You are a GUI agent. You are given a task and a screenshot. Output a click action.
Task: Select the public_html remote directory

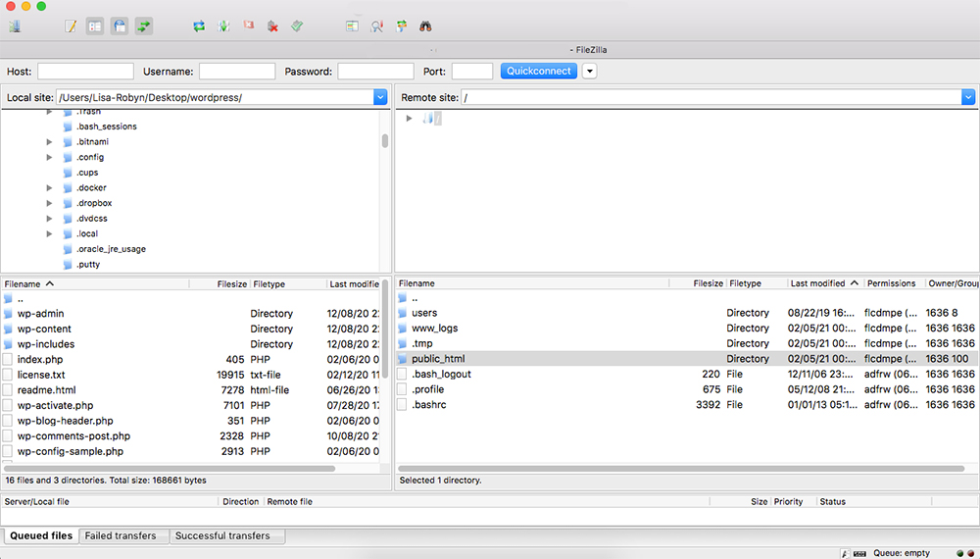[x=686, y=359]
